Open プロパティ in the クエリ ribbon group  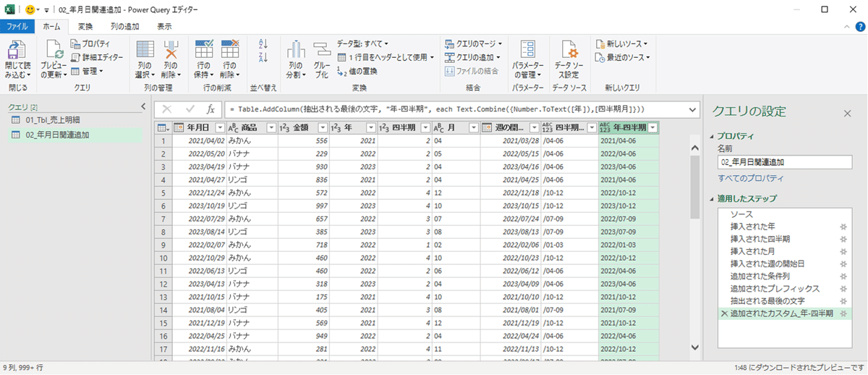(x=90, y=43)
